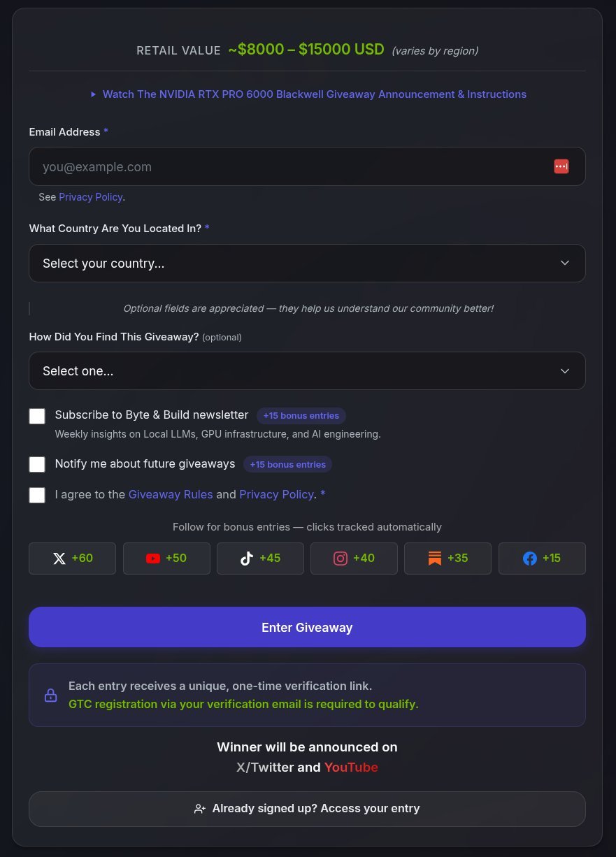616x857 pixels.
Task: Click the Substack +35 follow icon
Action: [435, 559]
